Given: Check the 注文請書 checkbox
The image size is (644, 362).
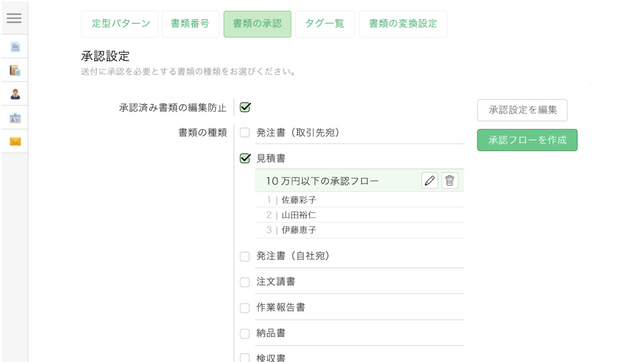Looking at the screenshot, I should [244, 281].
